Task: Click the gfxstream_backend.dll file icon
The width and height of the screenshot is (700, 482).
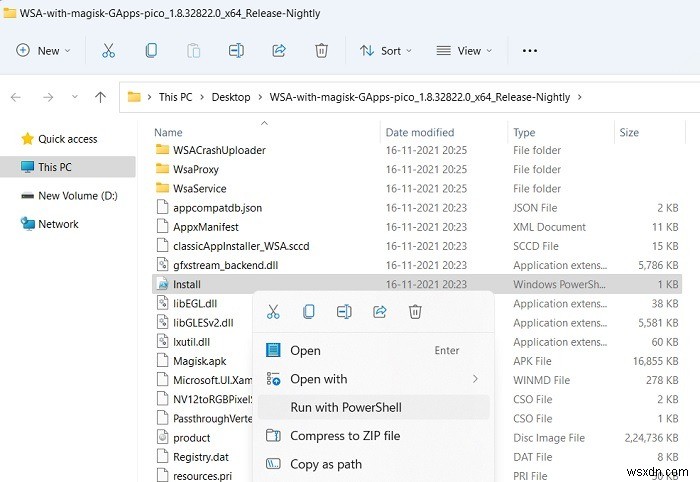Action: (x=162, y=265)
